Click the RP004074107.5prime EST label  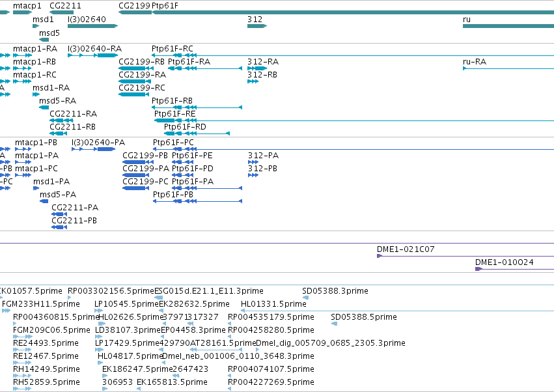pos(271,370)
